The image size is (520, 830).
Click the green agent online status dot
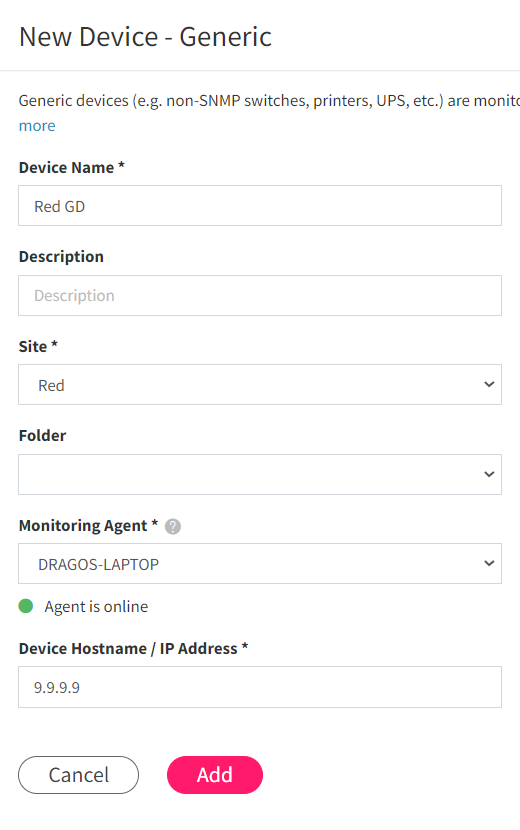click(26, 606)
